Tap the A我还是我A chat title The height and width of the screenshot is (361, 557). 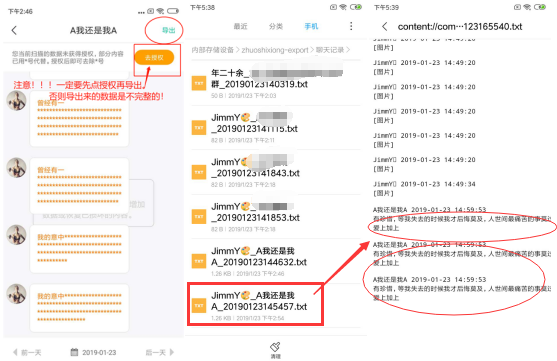tap(93, 31)
